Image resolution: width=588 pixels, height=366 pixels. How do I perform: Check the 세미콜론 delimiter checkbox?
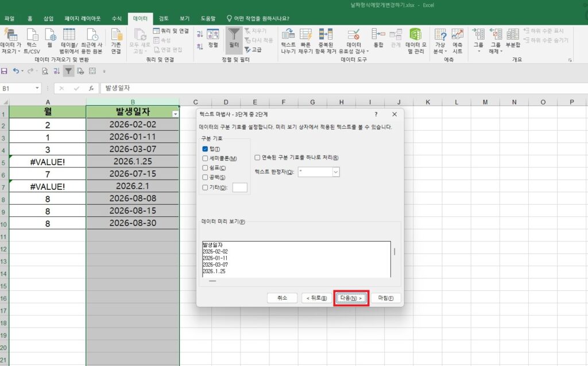205,158
